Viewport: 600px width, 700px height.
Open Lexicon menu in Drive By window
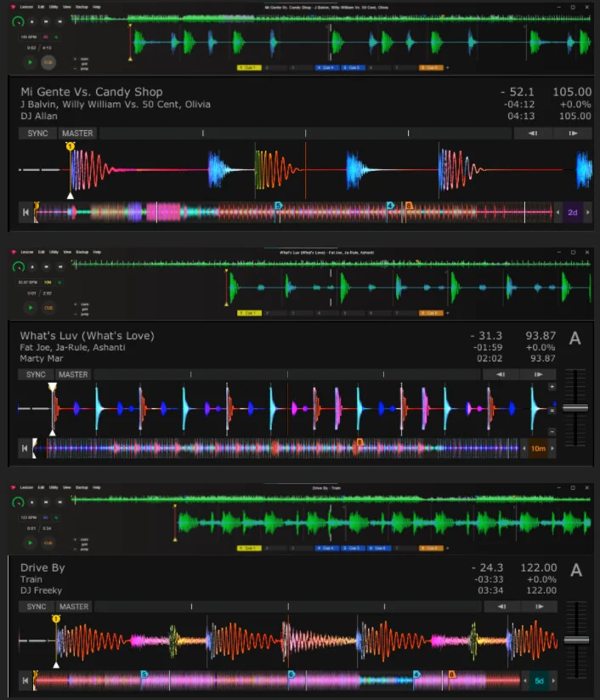coord(26,487)
